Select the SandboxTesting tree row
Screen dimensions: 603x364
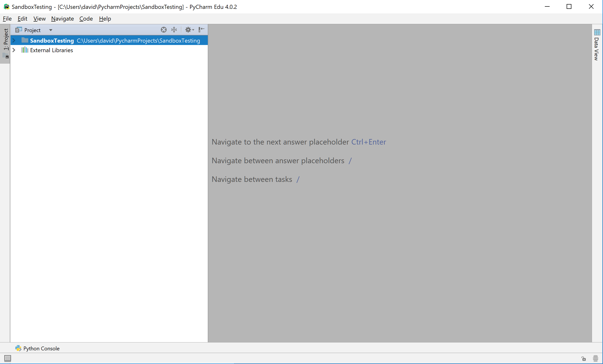pyautogui.click(x=109, y=40)
